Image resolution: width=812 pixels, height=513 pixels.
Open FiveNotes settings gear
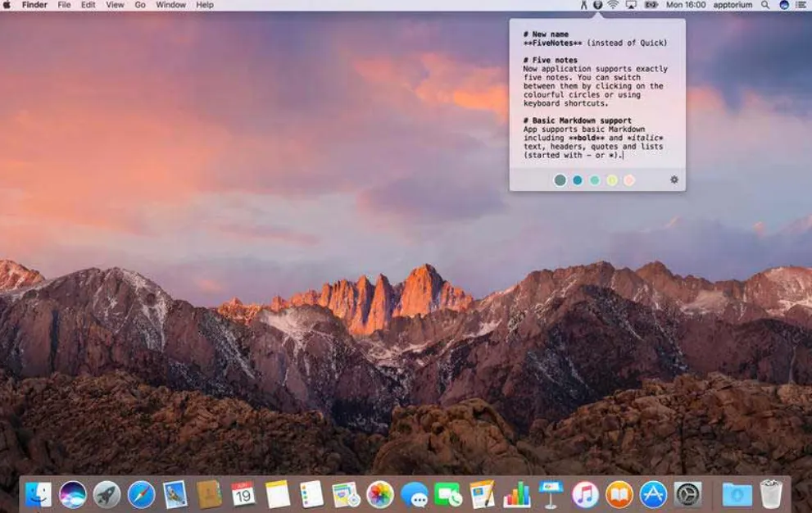tap(674, 179)
